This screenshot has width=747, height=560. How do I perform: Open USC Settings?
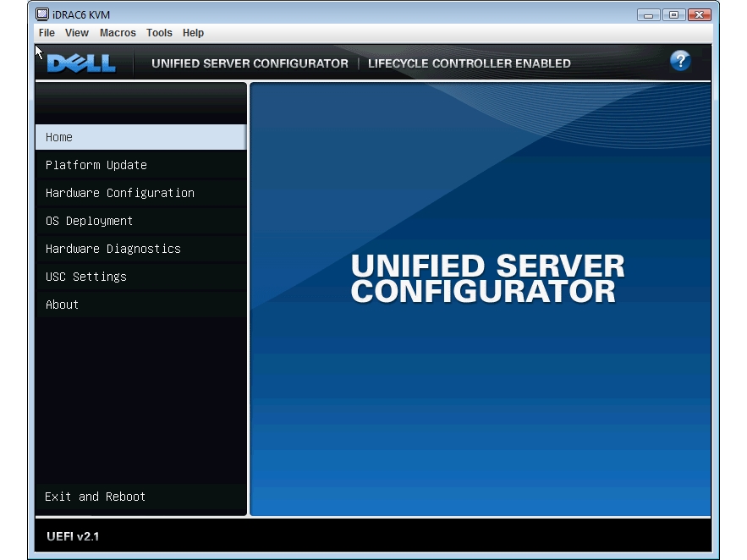point(141,277)
